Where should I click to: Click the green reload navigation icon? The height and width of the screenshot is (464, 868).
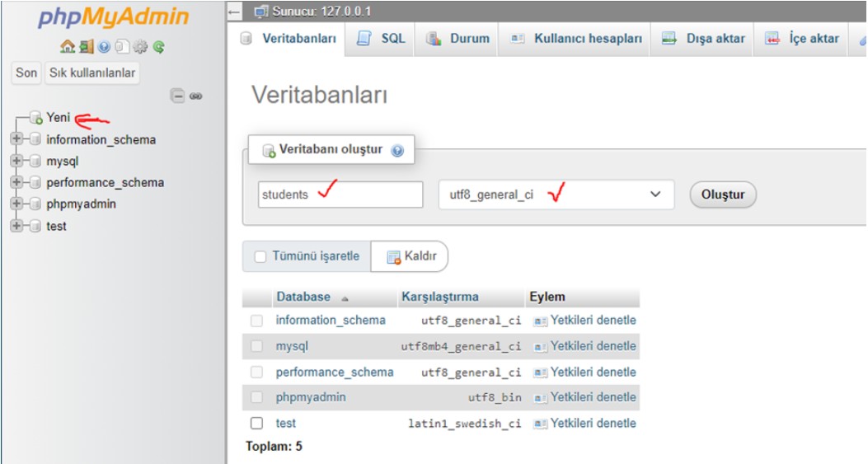point(158,48)
